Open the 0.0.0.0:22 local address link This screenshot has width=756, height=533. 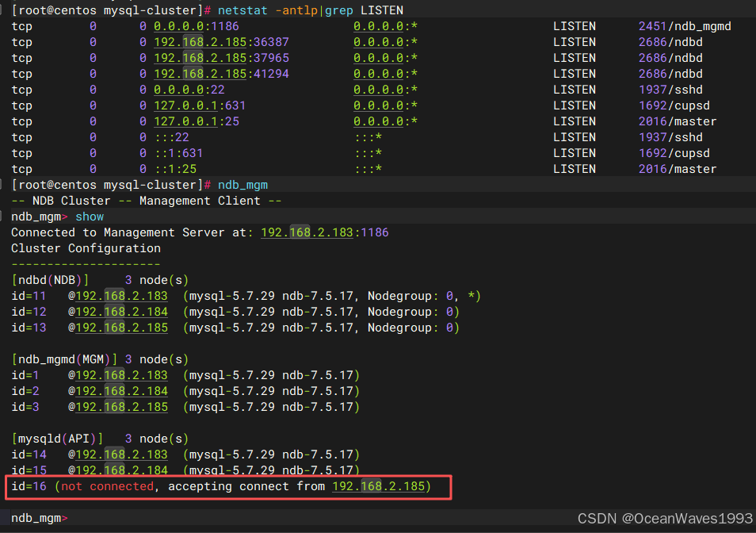[x=189, y=90]
